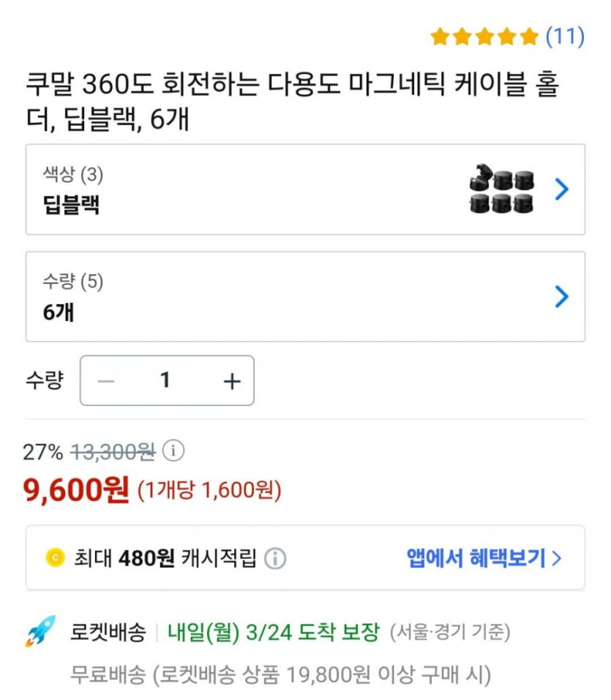Click the 내일(월) 3/24 도착 보장 text
Image resolution: width=611 pixels, height=700 pixels.
click(274, 631)
